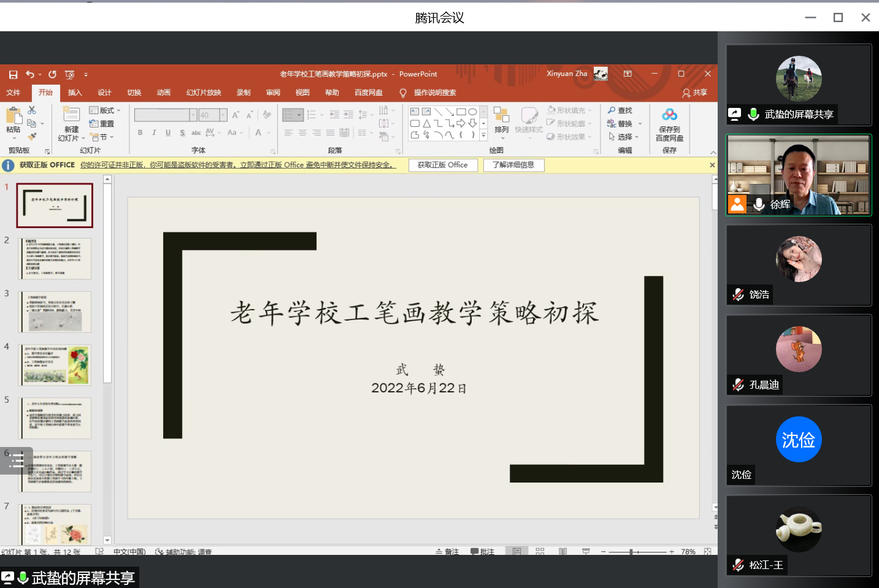Expand the Section (节) dropdown
This screenshot has height=588, width=879.
102,137
